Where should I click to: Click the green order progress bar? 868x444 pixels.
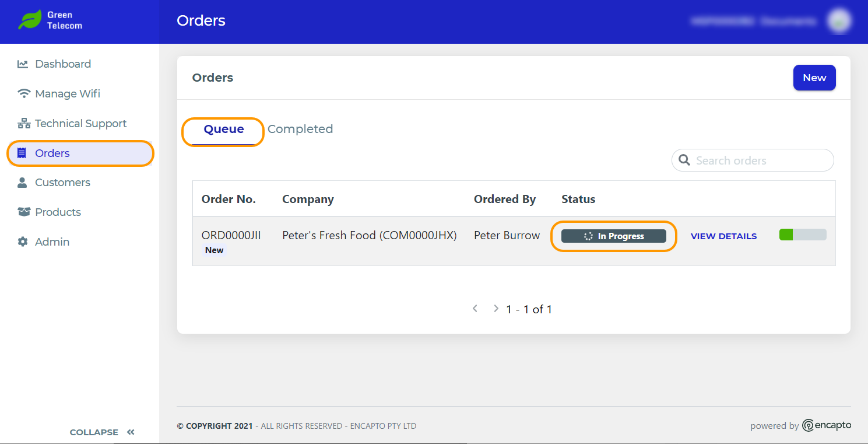(803, 235)
